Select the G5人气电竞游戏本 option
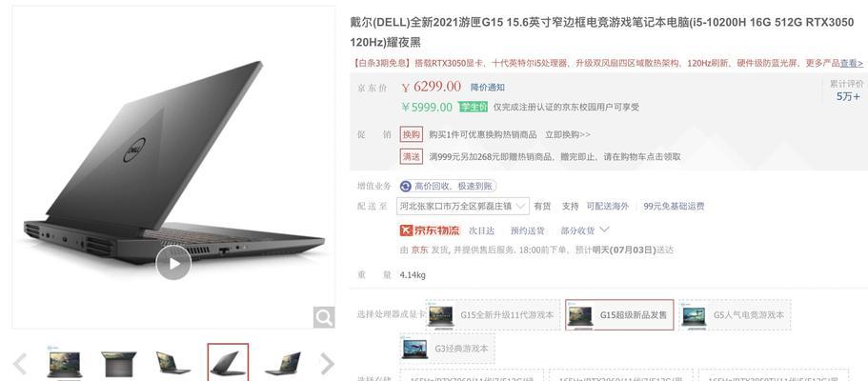The height and width of the screenshot is (381, 868). [735, 315]
